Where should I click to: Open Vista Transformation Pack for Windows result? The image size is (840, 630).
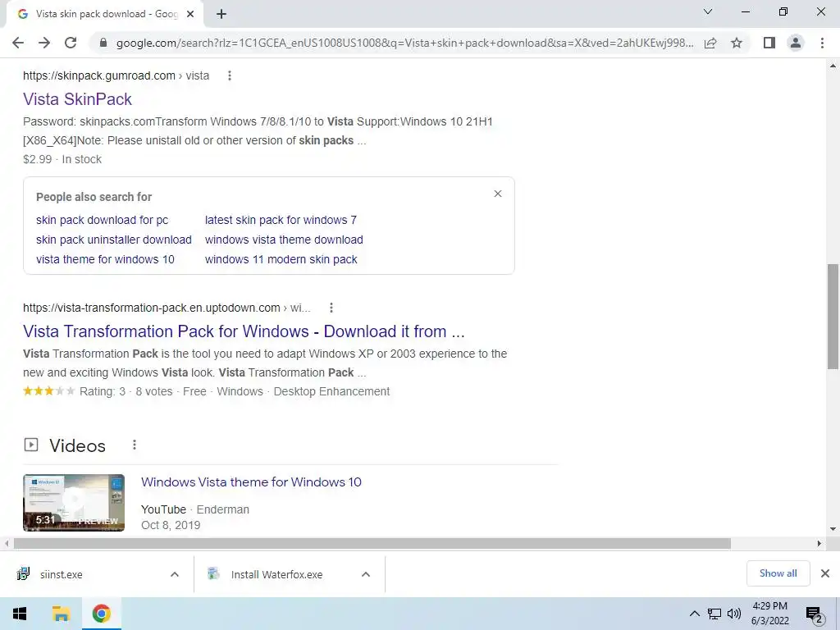(x=244, y=331)
